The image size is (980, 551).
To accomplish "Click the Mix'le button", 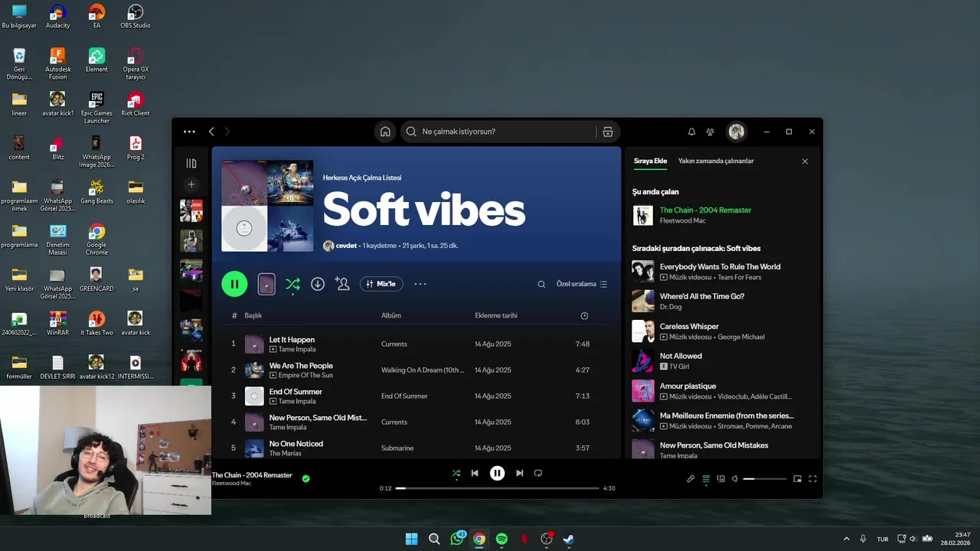I will coord(381,284).
